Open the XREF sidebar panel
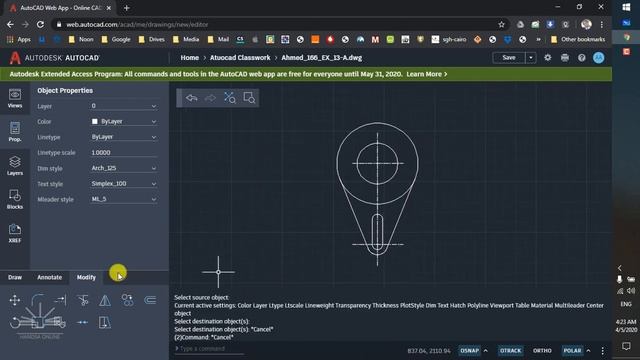Viewport: 640px width, 360px height. click(15, 233)
